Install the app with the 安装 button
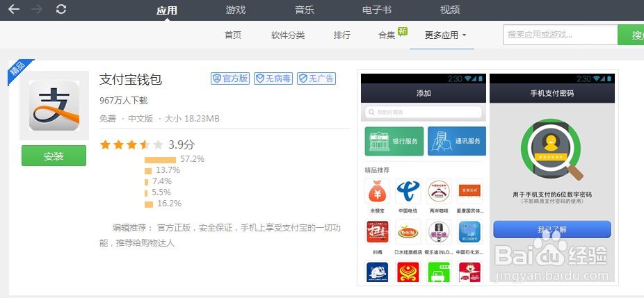This screenshot has height=298, width=644. 54,156
